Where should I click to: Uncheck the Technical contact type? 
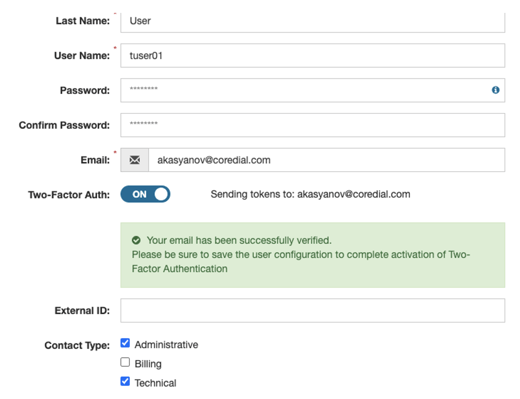coord(125,381)
